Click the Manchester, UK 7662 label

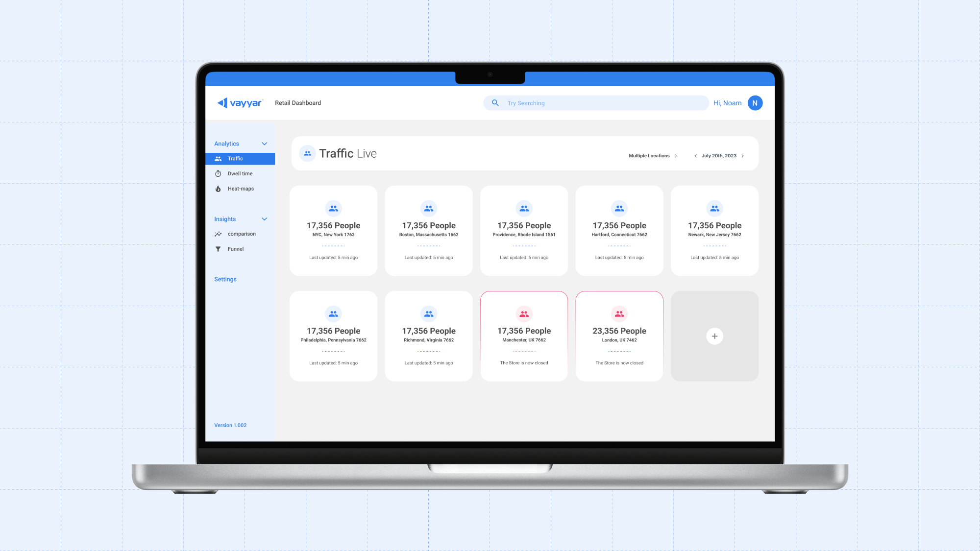coord(524,340)
